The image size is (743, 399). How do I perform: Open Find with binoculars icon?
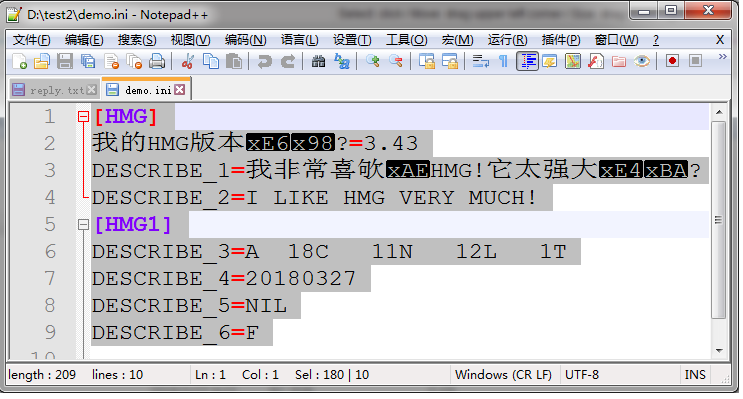[318, 61]
